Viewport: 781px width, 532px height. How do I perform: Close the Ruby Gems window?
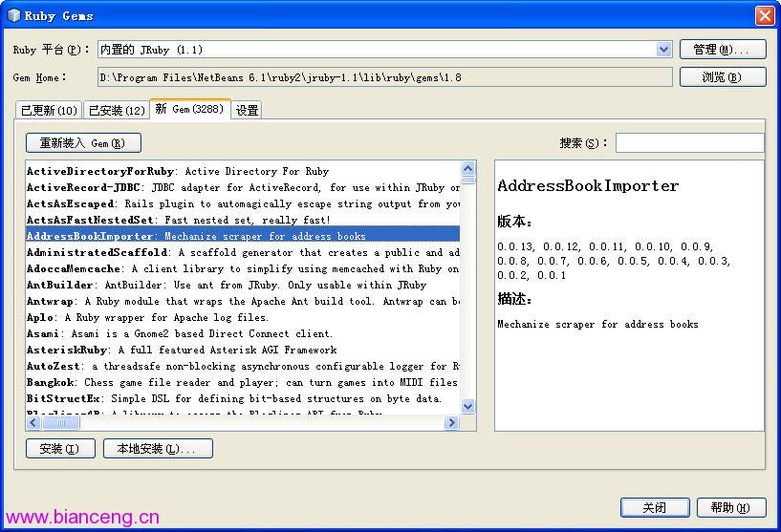765,15
